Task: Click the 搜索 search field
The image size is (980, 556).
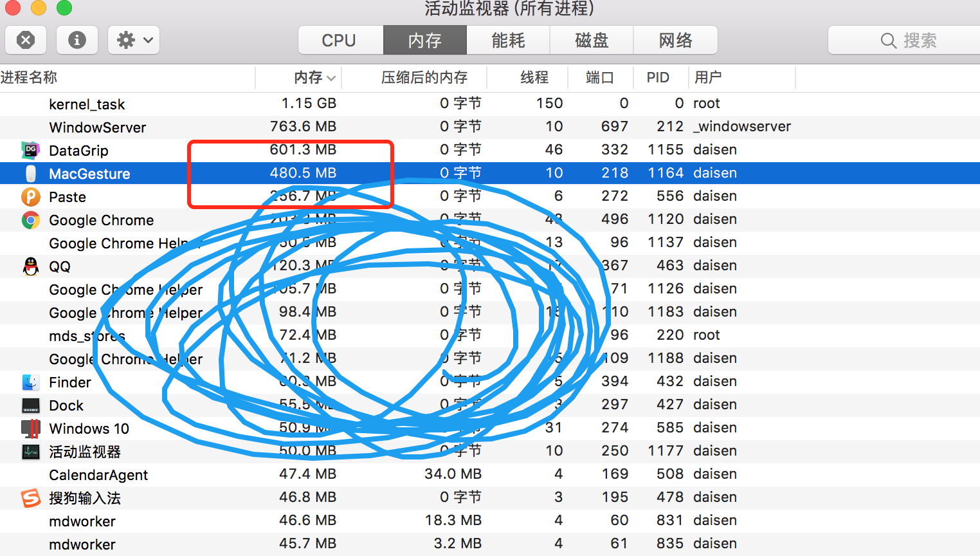Action: coord(904,41)
